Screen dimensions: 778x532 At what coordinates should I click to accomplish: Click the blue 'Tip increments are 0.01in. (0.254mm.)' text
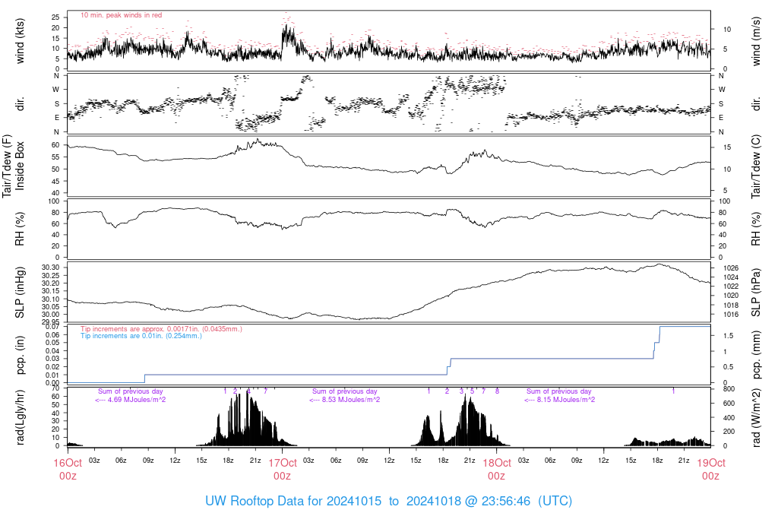pyautogui.click(x=141, y=336)
